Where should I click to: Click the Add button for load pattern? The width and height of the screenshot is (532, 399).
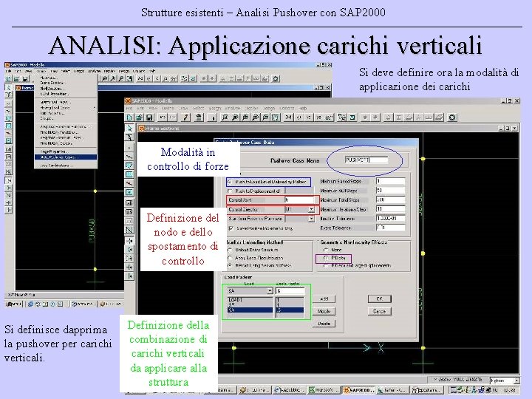click(x=324, y=299)
